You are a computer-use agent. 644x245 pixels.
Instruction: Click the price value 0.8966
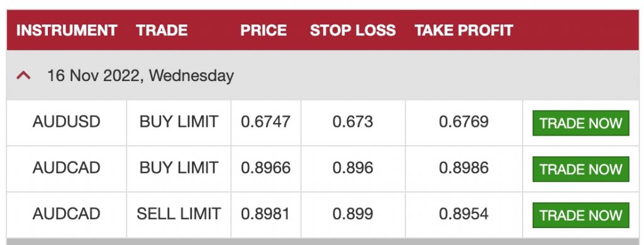(266, 168)
